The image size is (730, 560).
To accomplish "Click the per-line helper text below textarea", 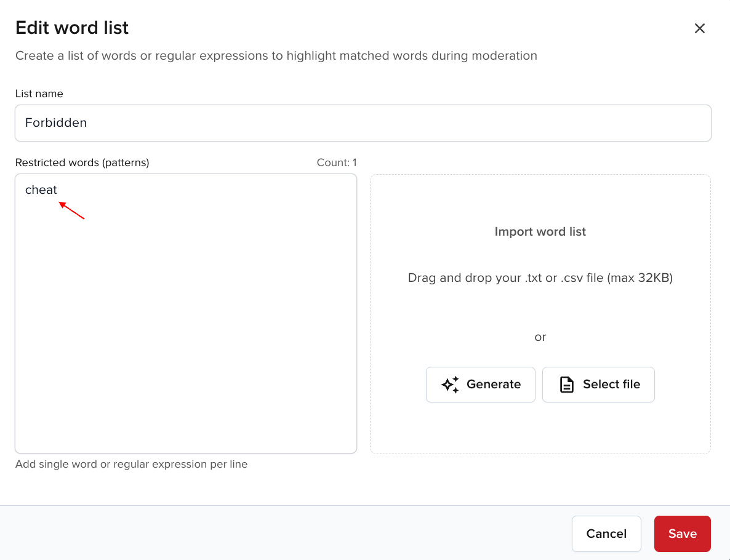I will pyautogui.click(x=131, y=464).
